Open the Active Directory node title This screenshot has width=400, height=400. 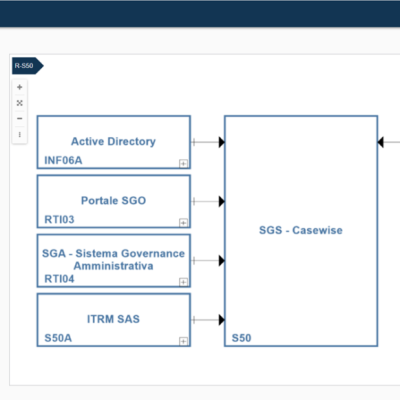click(x=113, y=141)
